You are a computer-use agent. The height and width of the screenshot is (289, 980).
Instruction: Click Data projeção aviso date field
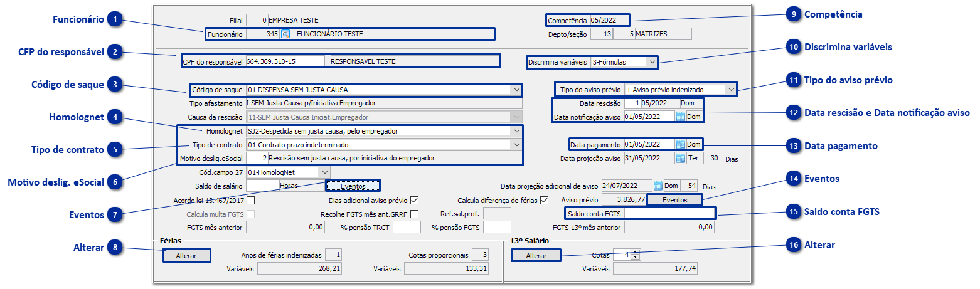tap(649, 159)
